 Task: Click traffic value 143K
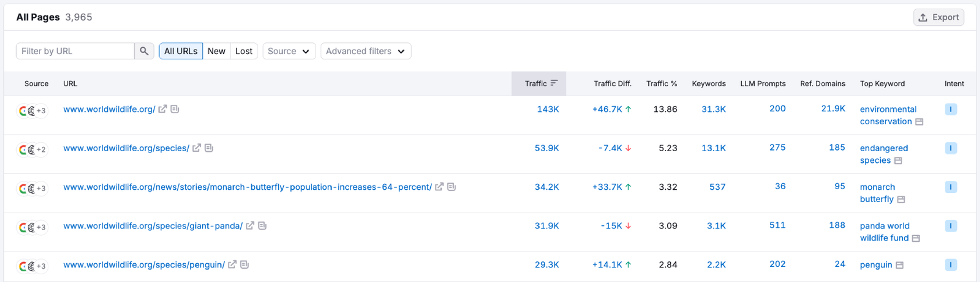click(548, 109)
